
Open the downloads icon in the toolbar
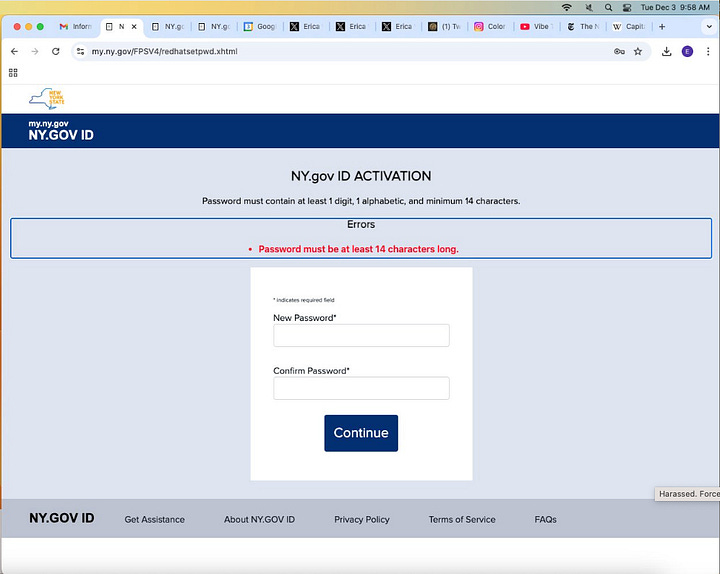(666, 51)
